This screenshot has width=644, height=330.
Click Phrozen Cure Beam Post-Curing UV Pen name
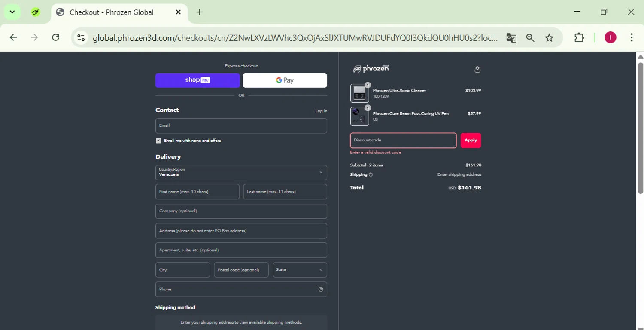(410, 114)
